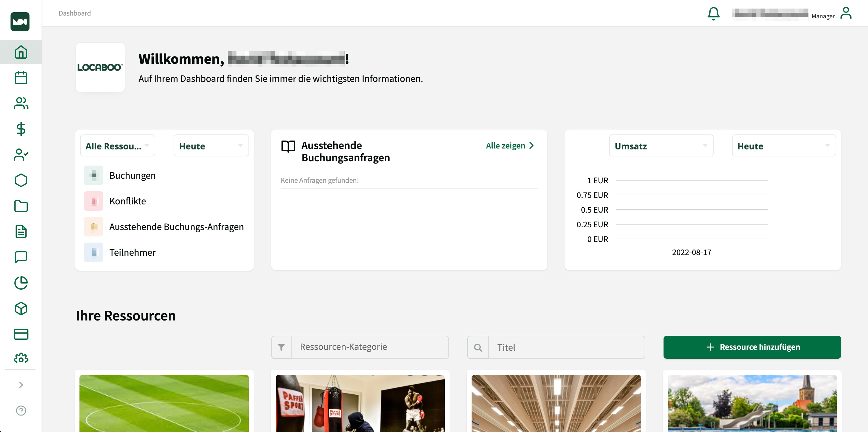Image resolution: width=868 pixels, height=432 pixels.
Task: Open the user profile icon
Action: 846,13
